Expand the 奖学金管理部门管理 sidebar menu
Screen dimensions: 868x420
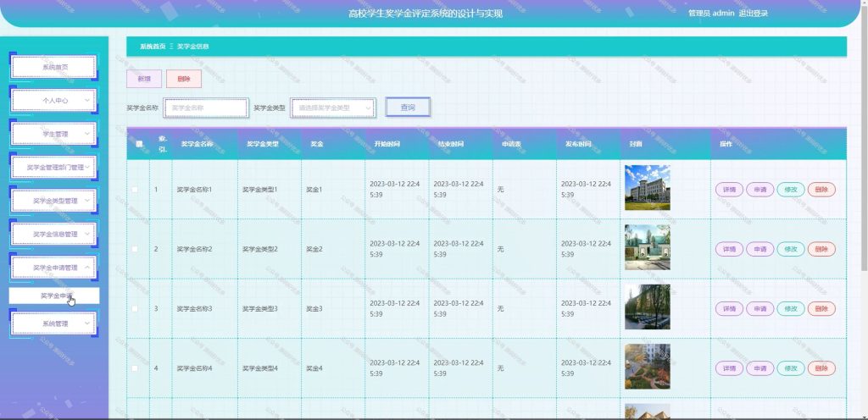click(x=53, y=167)
